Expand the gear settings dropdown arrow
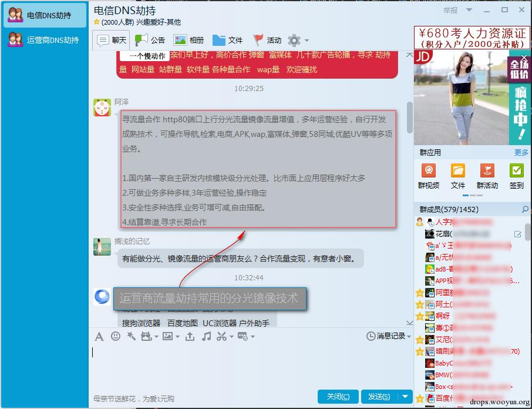Image resolution: width=532 pixels, height=409 pixels. tap(307, 41)
